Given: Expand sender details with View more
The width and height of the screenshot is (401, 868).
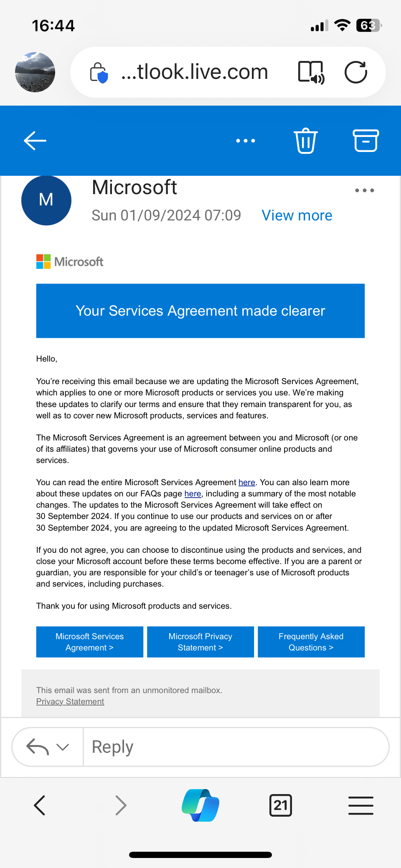Looking at the screenshot, I should coord(297,215).
